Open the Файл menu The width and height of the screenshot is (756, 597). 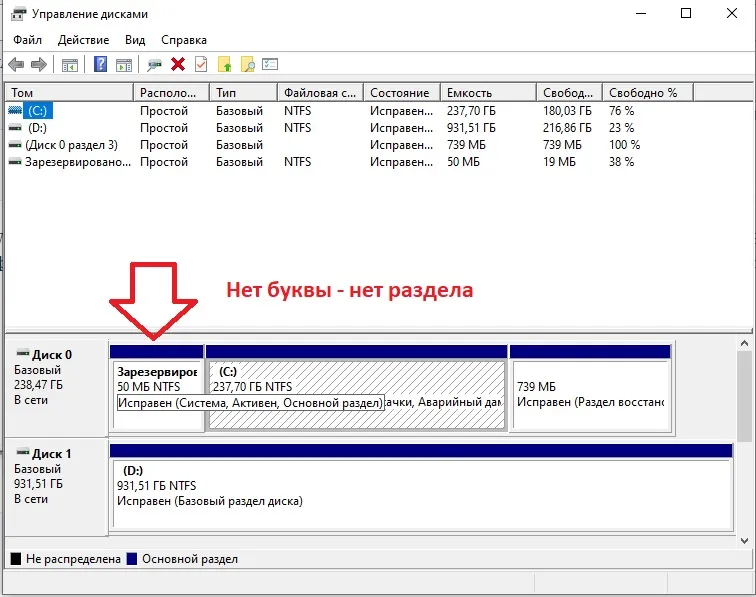(27, 40)
